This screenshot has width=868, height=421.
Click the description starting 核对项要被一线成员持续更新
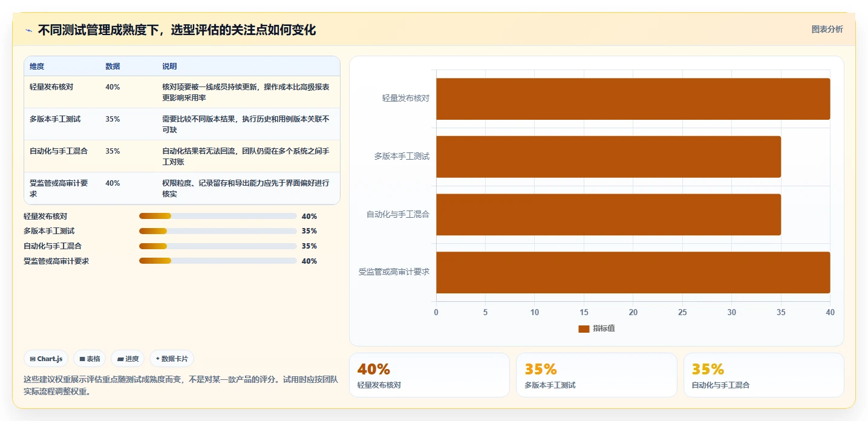point(246,92)
